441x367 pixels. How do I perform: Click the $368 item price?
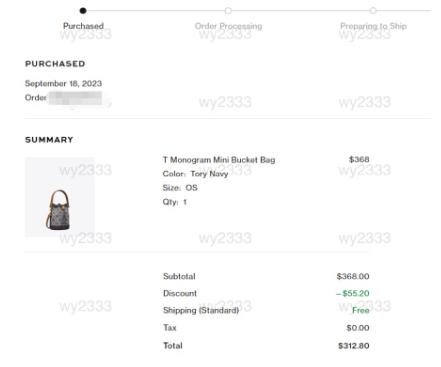(359, 159)
